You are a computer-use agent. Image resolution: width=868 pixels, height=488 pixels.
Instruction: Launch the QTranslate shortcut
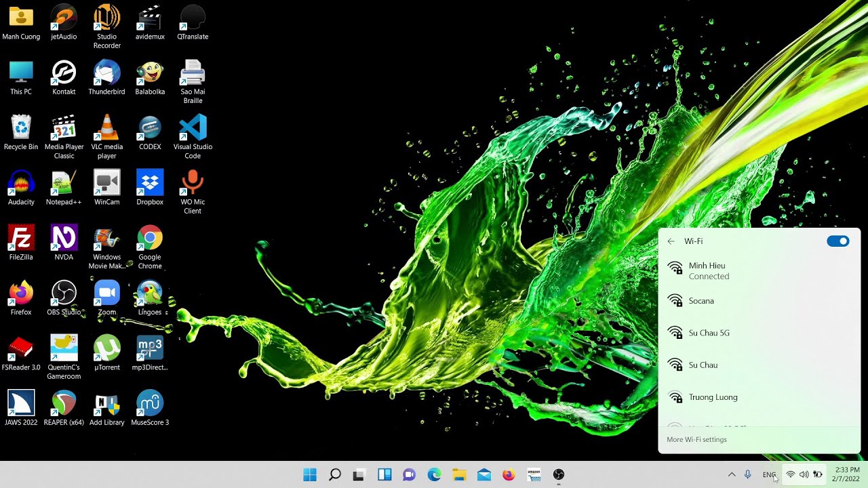[x=193, y=23]
